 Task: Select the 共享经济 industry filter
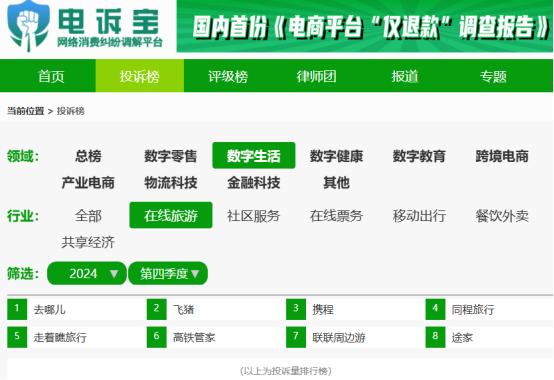coord(88,242)
